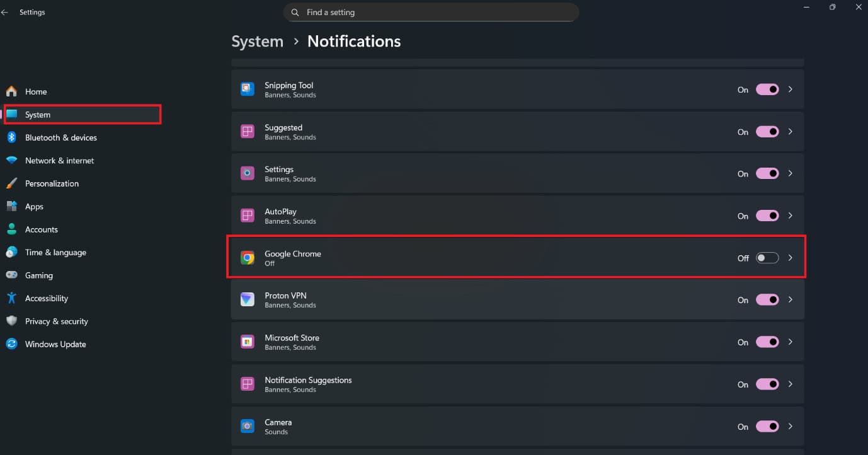
Task: Expand Proton VPN row chevron
Action: click(x=791, y=300)
